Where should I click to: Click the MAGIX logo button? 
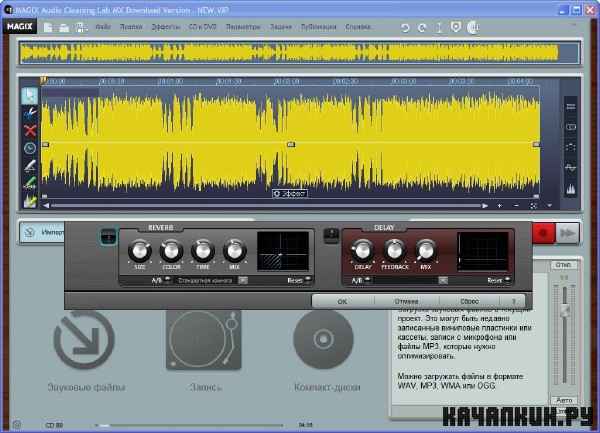coord(20,26)
